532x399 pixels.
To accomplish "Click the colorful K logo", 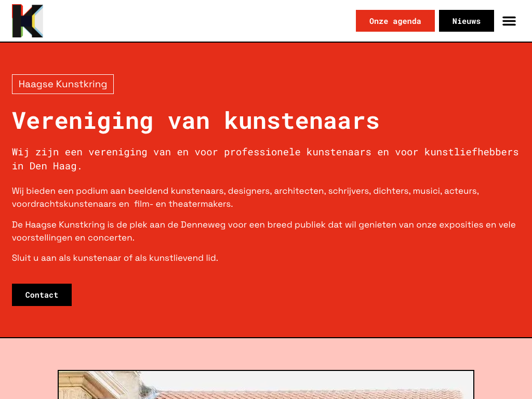I will (28, 21).
